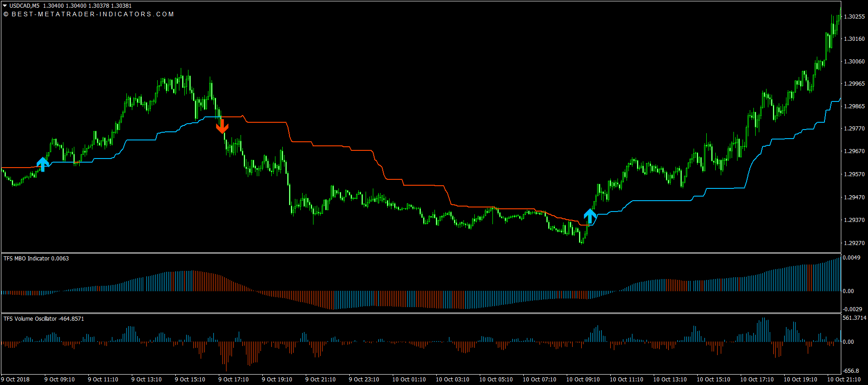Select the TFS Volume Oscillator label

(43, 319)
